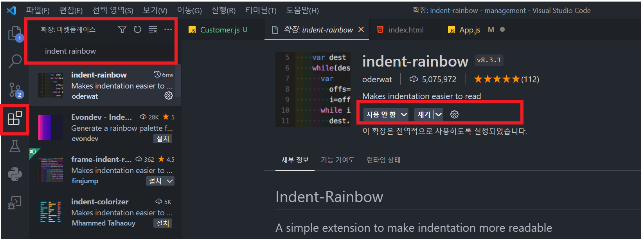Open the 실행(R) menu
Screen dimensions: 644x240
click(x=223, y=10)
